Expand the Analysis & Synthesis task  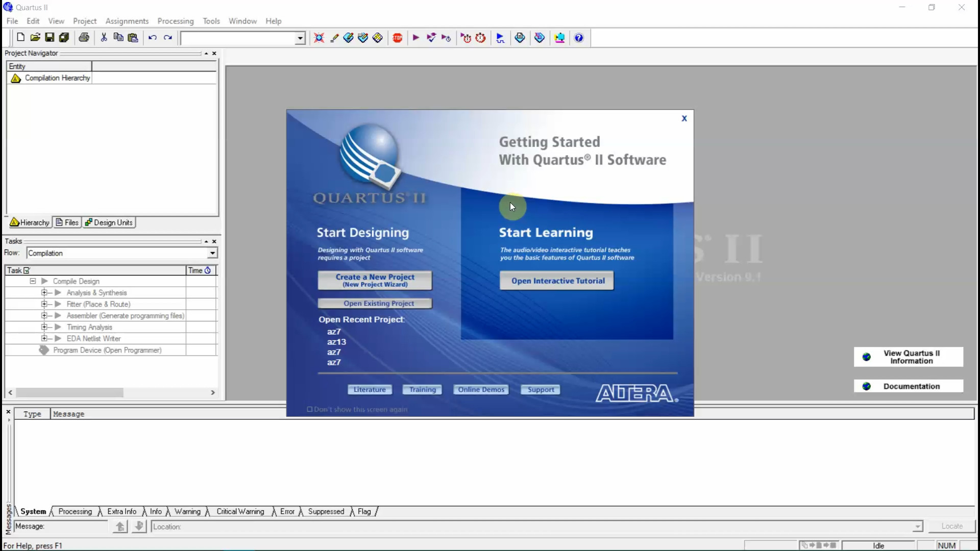[44, 293]
